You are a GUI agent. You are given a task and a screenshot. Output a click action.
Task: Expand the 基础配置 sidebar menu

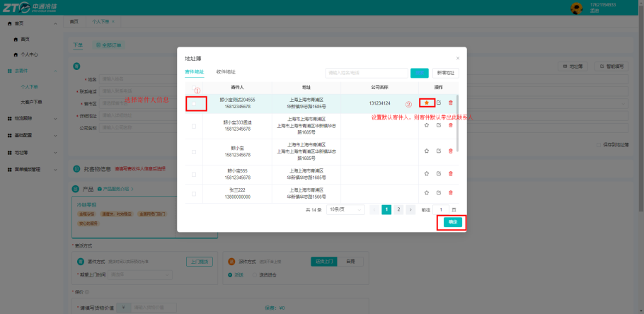(32, 135)
